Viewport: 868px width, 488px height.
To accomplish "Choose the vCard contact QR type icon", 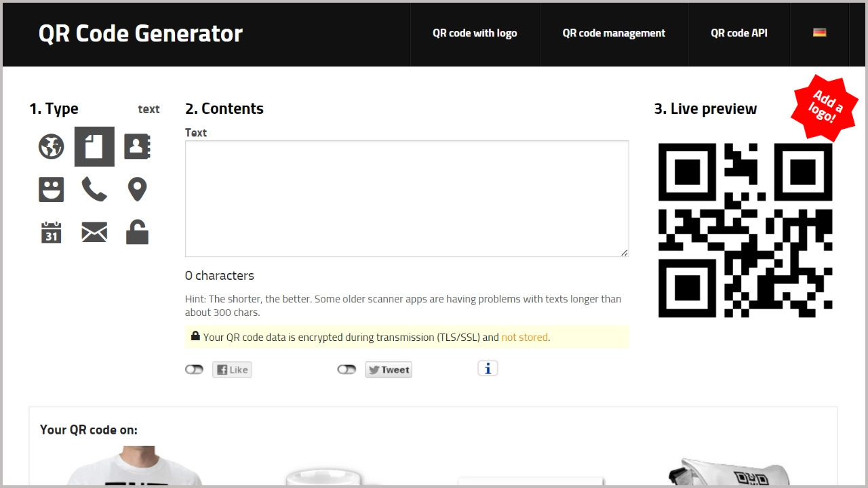I will [137, 146].
